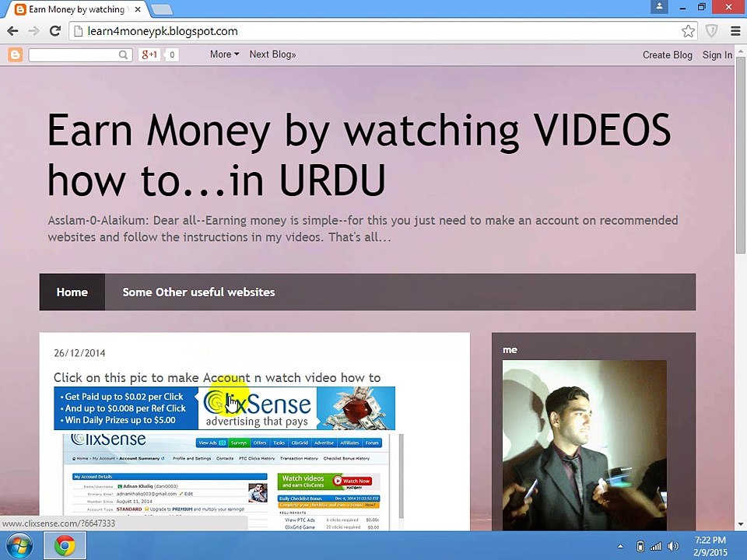This screenshot has height=560, width=747.
Task: Click the page vertical scrollbar thumb
Action: 740,155
